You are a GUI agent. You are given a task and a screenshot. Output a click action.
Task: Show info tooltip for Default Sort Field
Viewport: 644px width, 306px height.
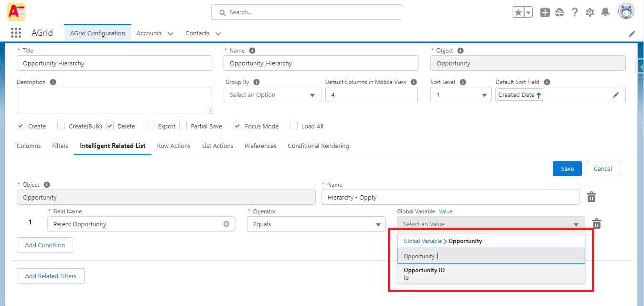[547, 82]
